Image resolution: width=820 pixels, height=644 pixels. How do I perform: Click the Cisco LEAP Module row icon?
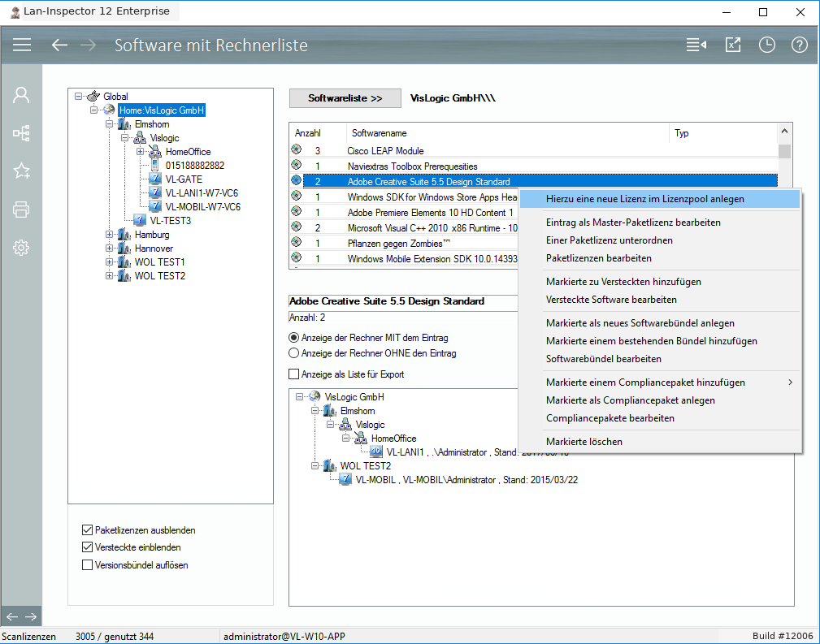[x=297, y=150]
